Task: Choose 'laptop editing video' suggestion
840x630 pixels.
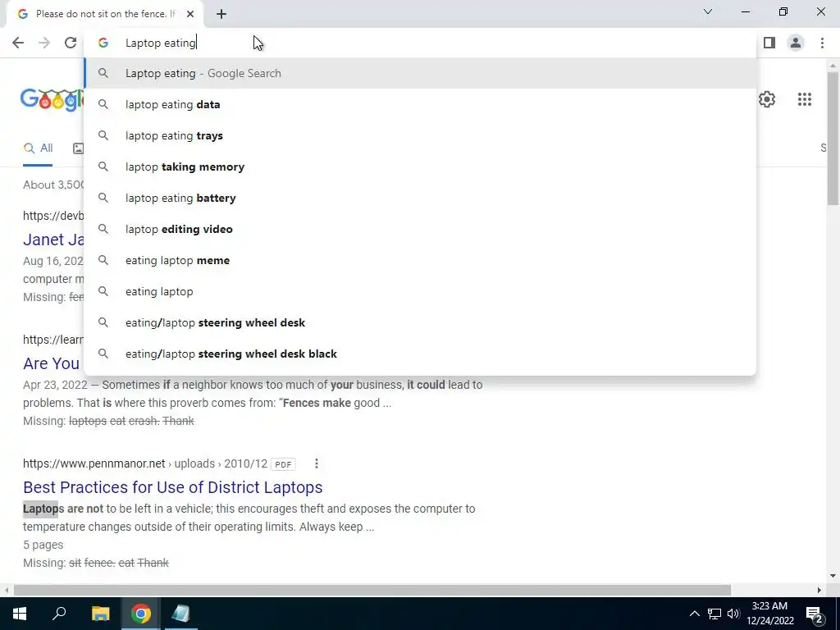Action: (420, 229)
